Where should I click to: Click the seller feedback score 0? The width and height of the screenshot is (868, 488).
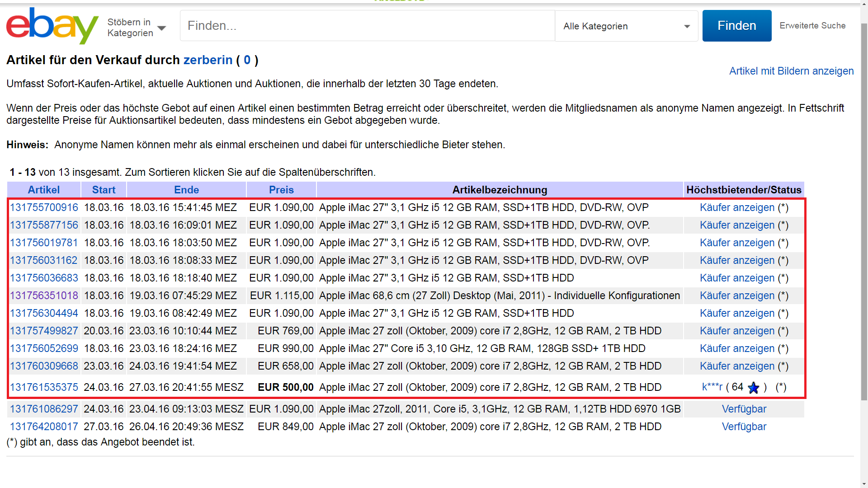point(247,60)
